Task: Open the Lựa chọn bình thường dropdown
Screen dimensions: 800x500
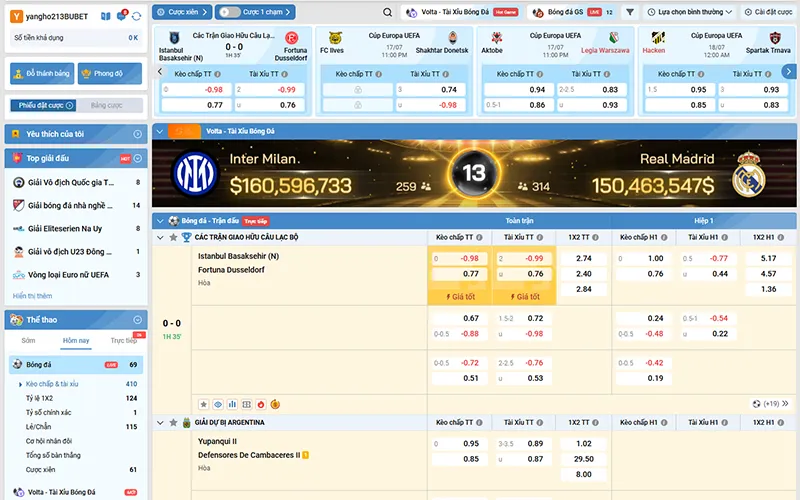Action: (690, 12)
